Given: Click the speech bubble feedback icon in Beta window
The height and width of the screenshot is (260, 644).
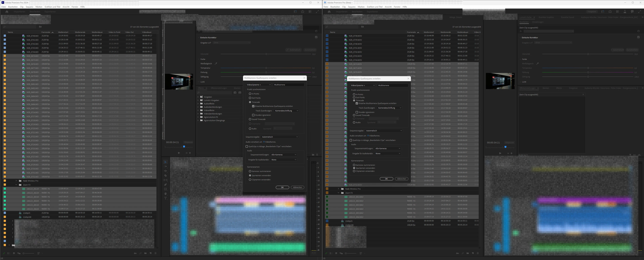Looking at the screenshot, I should [x=632, y=12].
